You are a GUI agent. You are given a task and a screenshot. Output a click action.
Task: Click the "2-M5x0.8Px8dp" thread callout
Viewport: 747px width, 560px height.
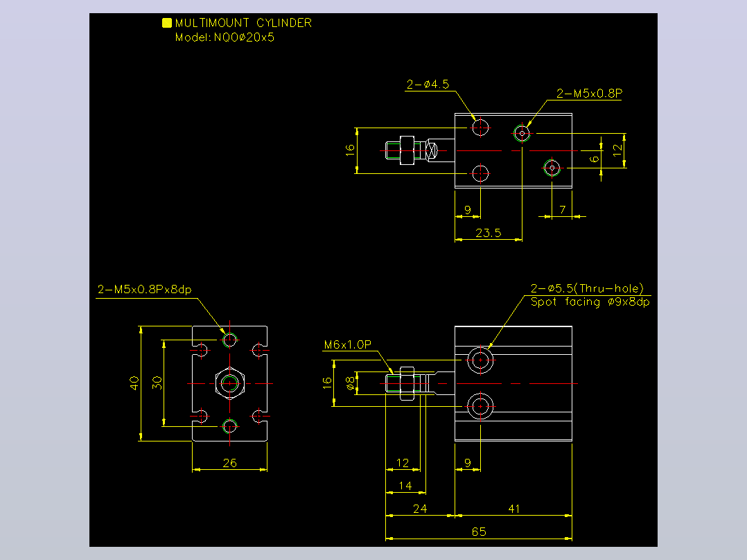(x=144, y=289)
